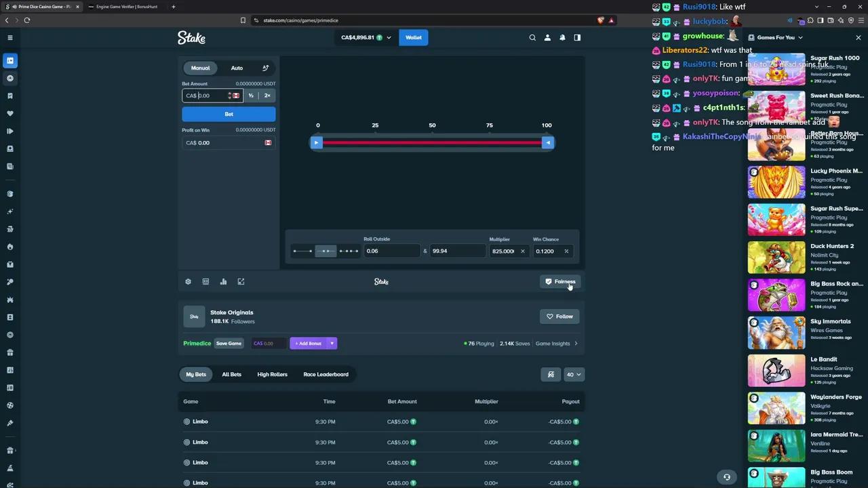Open Sky Immortals game thumbnail
The width and height of the screenshot is (868, 488).
(x=776, y=332)
